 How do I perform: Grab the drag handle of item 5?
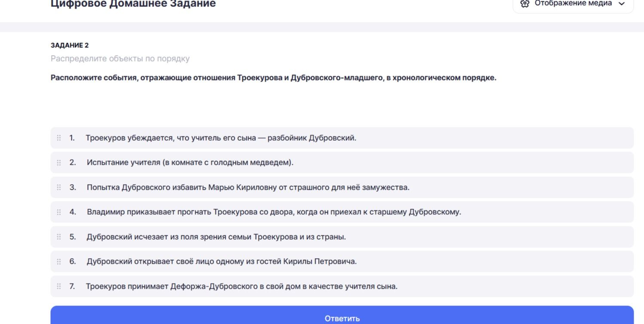pyautogui.click(x=59, y=237)
